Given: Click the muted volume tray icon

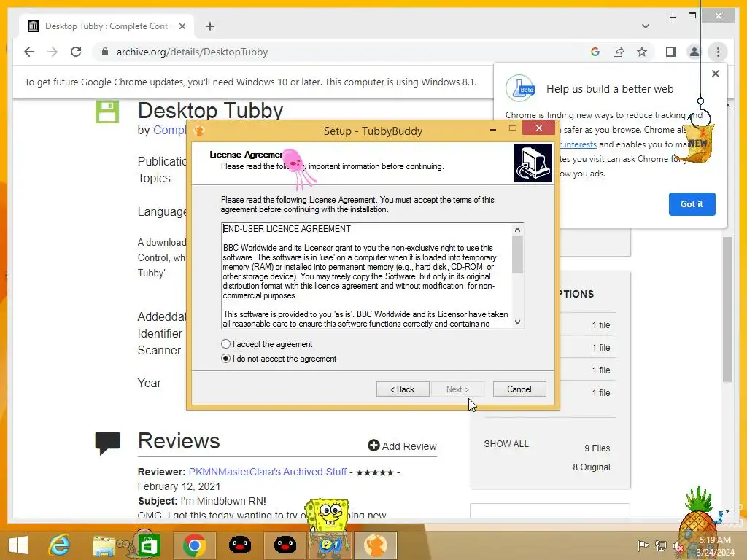Looking at the screenshot, I should 678,547.
